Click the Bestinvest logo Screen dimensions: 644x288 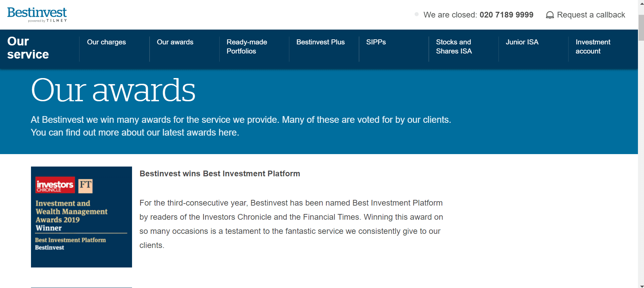point(37,14)
